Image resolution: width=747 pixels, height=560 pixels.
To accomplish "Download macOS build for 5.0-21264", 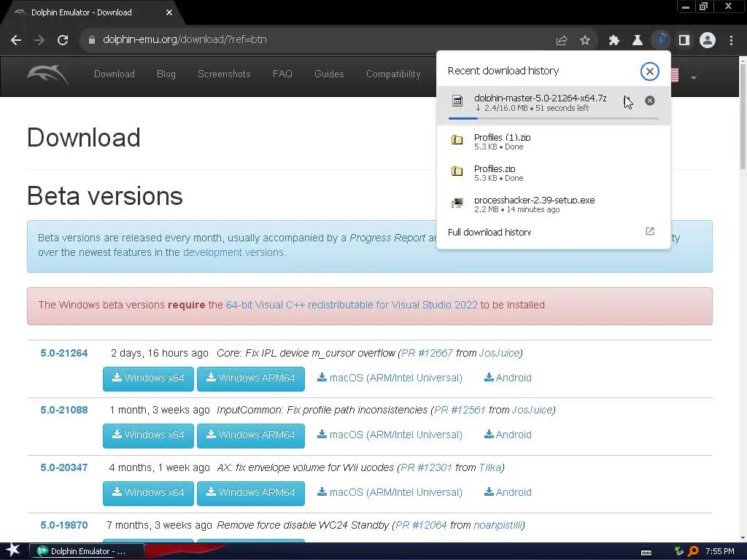I will point(390,378).
